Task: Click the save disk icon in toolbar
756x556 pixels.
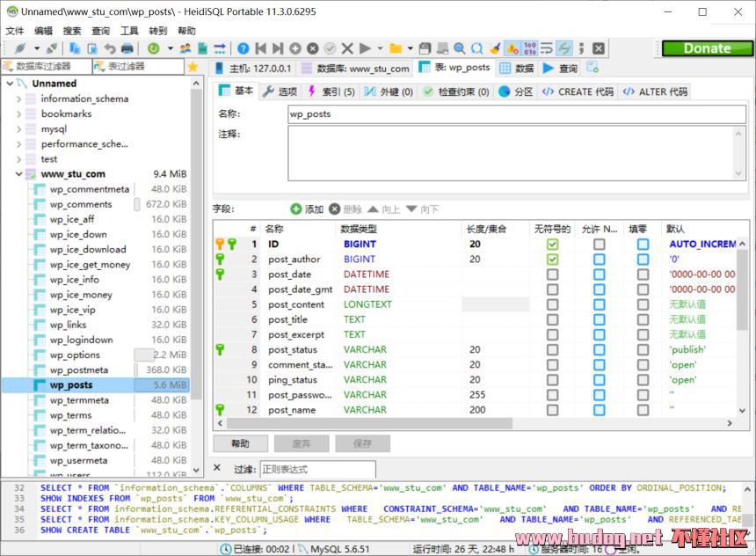Action: [x=425, y=48]
